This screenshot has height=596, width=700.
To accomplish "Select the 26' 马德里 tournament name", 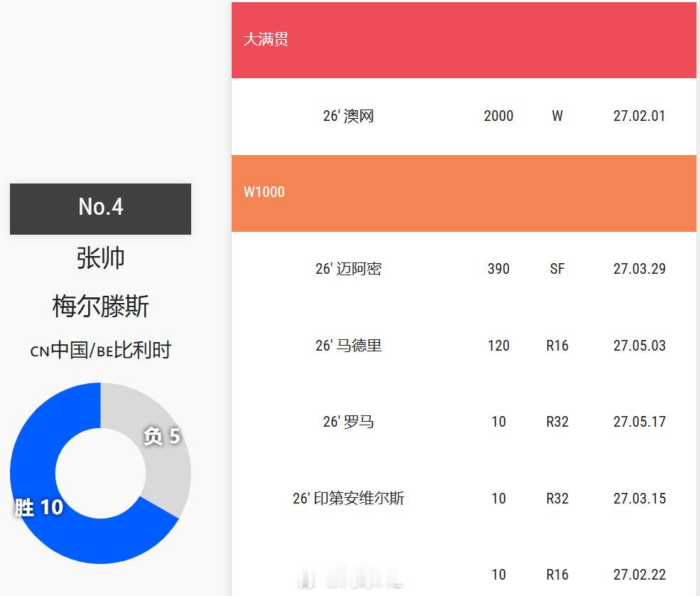I will click(349, 346).
